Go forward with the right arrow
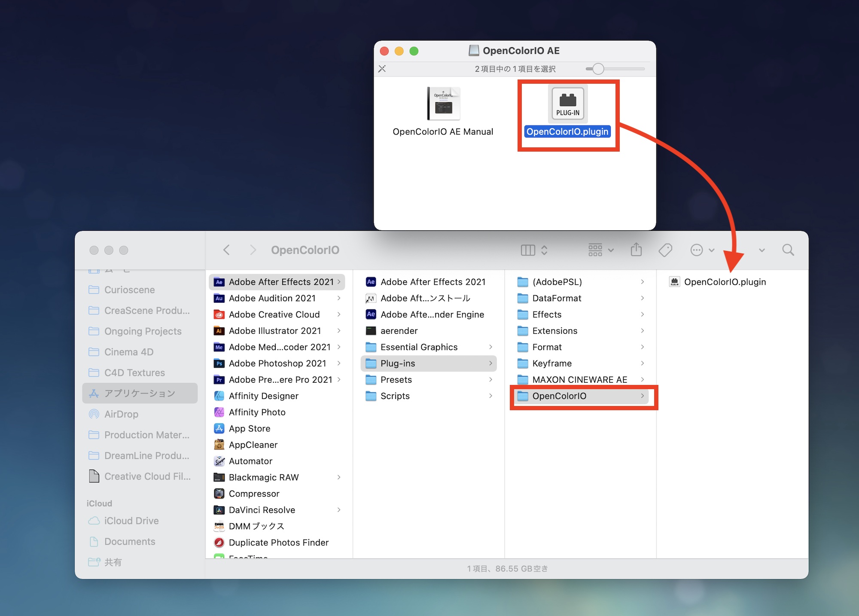The height and width of the screenshot is (616, 859). tap(253, 250)
